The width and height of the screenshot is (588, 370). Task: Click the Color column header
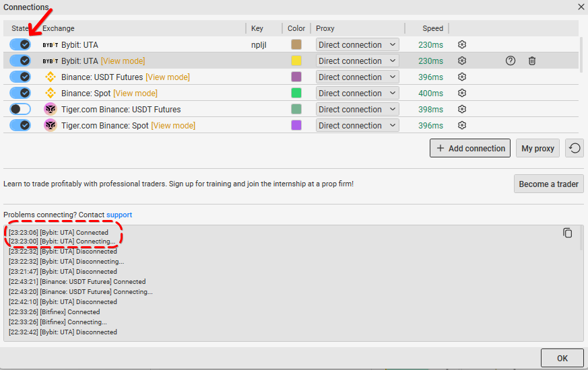pos(296,28)
